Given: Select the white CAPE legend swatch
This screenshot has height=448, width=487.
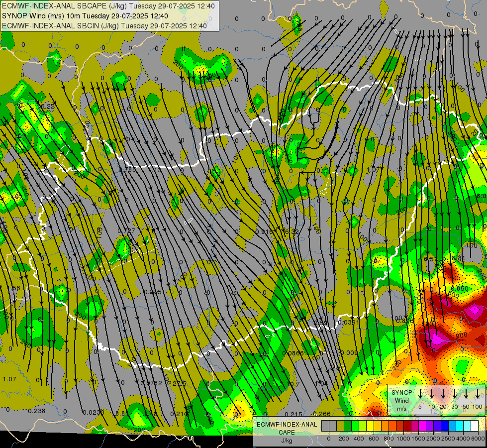Looking at the screenshot, I should [474, 426].
